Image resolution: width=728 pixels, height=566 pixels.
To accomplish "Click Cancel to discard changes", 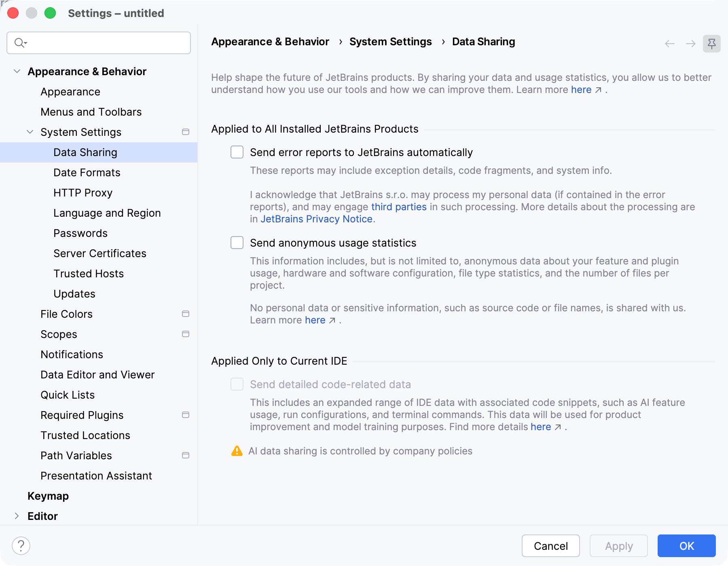I will click(551, 546).
